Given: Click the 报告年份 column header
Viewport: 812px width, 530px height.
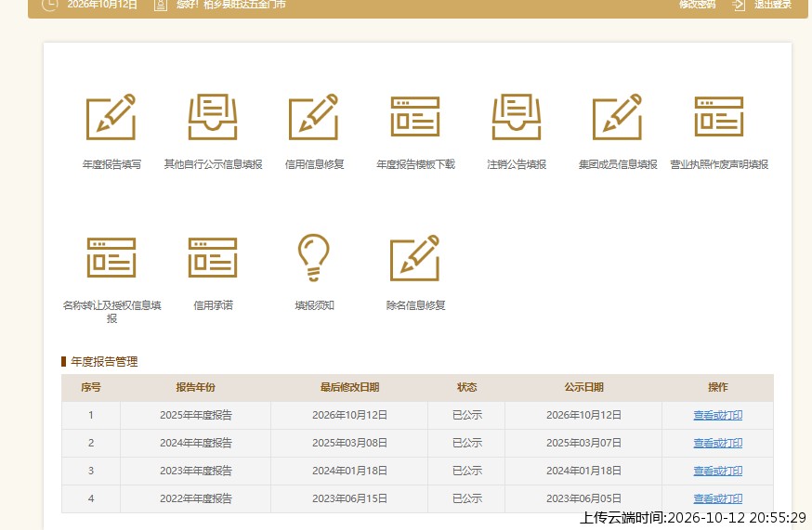Looking at the screenshot, I should [195, 387].
